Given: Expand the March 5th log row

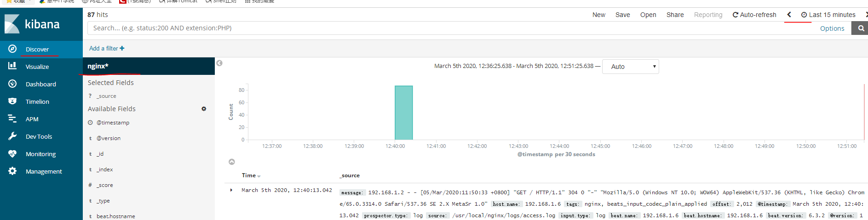Looking at the screenshot, I should coord(231,190).
